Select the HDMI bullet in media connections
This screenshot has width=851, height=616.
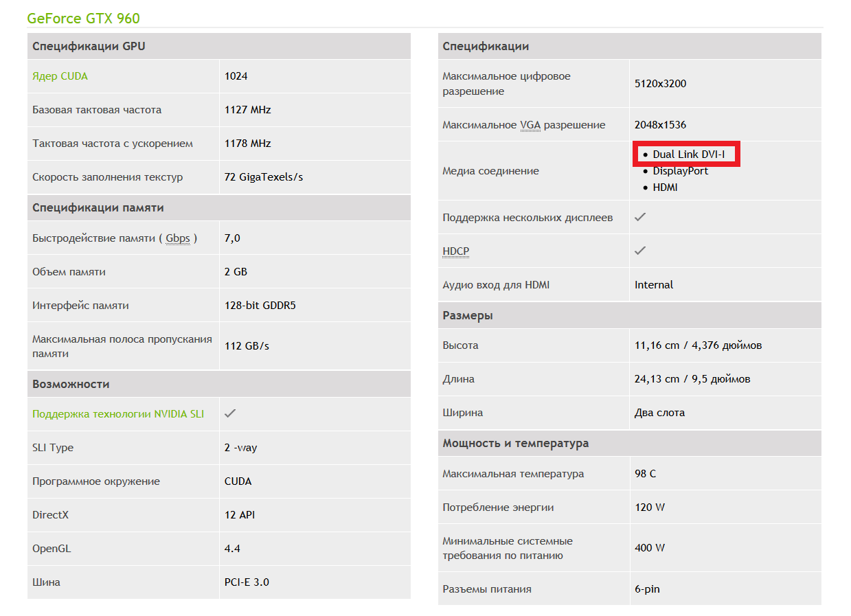coord(665,187)
